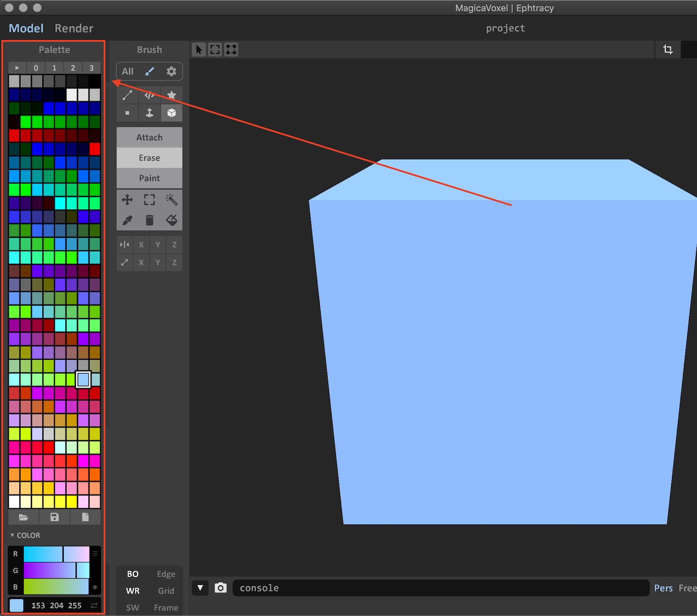Screen dimensions: 697x616
Task: Click the region transform icon with corner handles
Action: [x=231, y=49]
